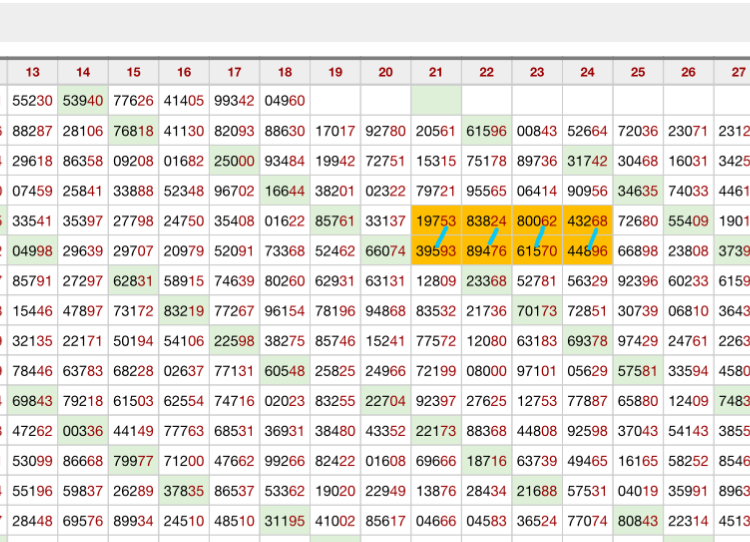Click green cell 66074 in column 20
Screen dimensions: 750x542
(385, 251)
